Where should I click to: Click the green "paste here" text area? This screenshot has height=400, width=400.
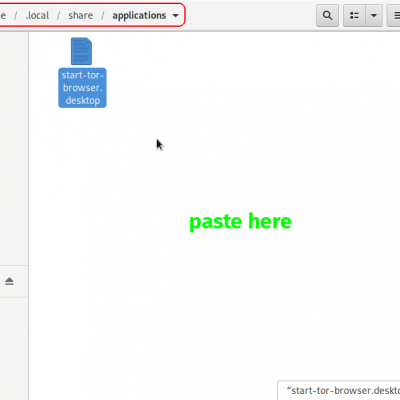coord(240,222)
